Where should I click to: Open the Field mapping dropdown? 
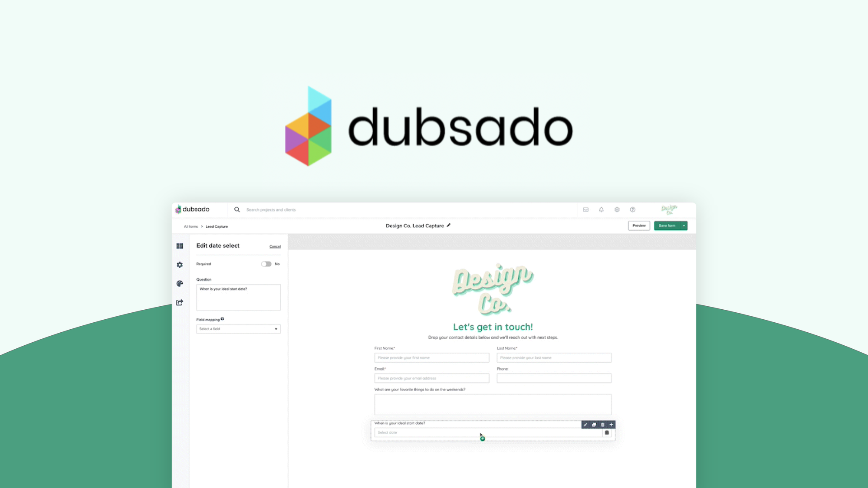tap(237, 328)
